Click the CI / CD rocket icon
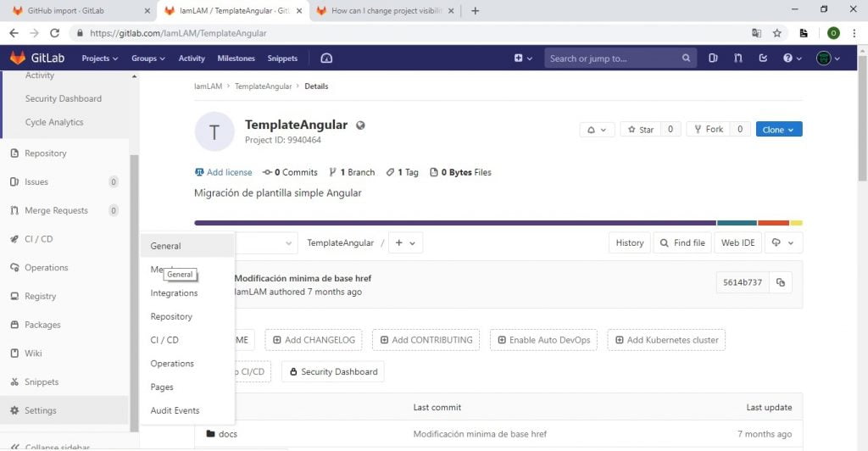This screenshot has height=451, width=868. [x=14, y=239]
